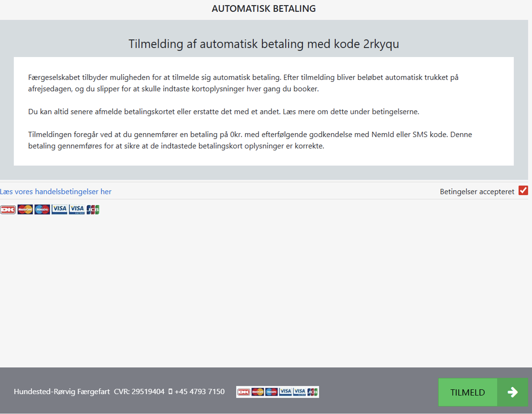Click the JCB logo below the terms link
This screenshot has height=414, width=532.
point(93,210)
